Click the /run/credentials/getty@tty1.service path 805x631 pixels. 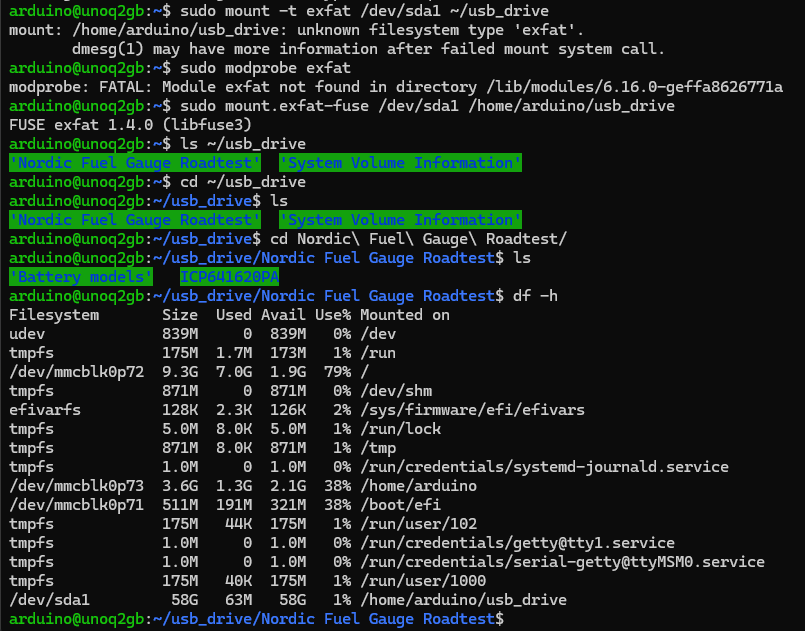518,543
